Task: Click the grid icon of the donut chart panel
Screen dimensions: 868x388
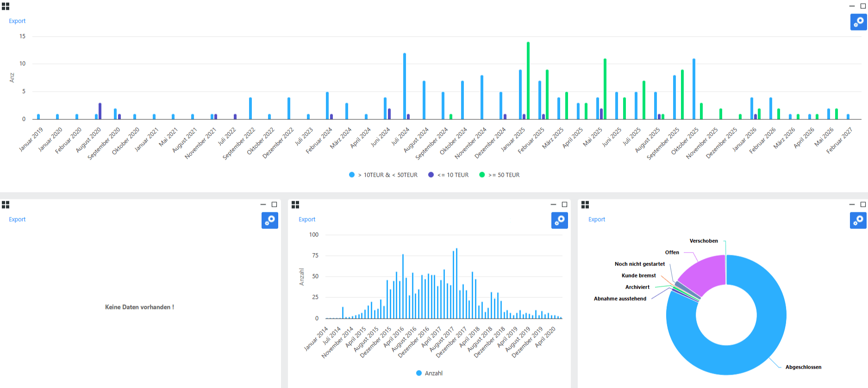Action: (585, 204)
